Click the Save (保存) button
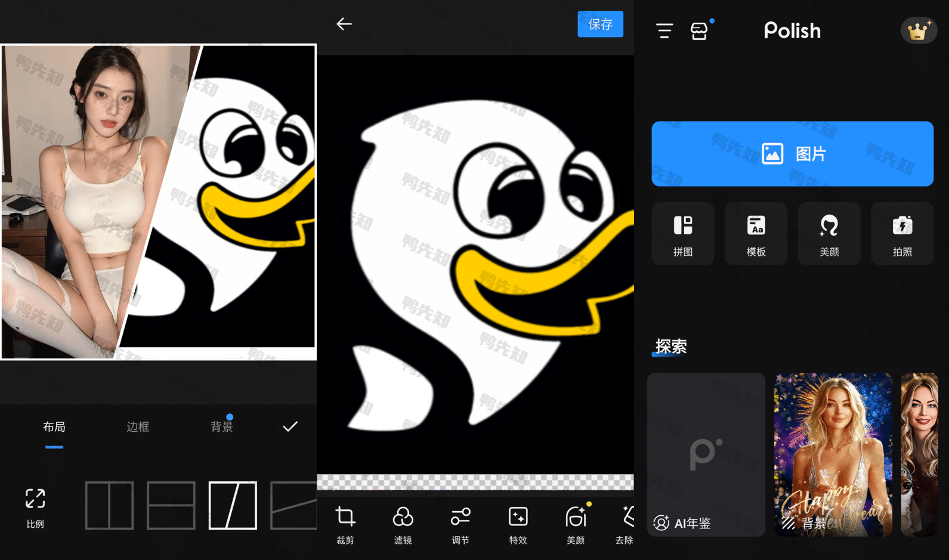The height and width of the screenshot is (560, 949). [600, 24]
